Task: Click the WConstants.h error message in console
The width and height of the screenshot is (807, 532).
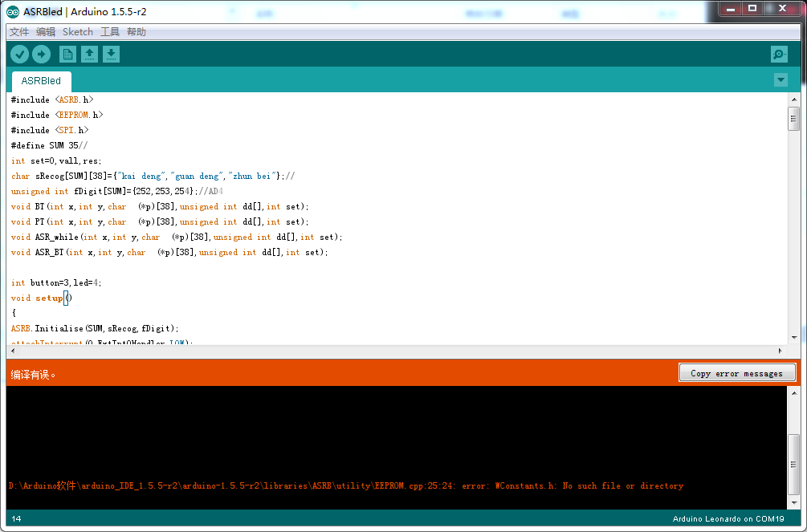Action: point(346,485)
